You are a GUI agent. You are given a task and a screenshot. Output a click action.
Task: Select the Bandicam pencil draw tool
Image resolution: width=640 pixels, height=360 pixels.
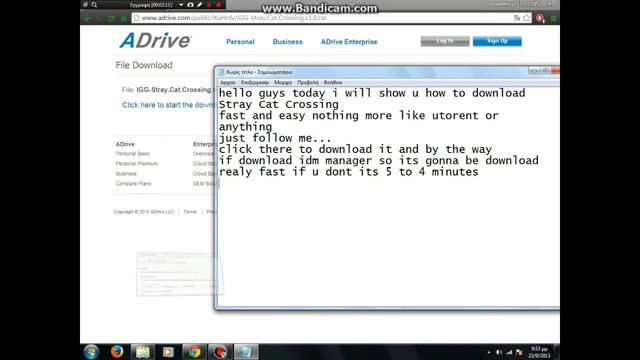[200, 5]
